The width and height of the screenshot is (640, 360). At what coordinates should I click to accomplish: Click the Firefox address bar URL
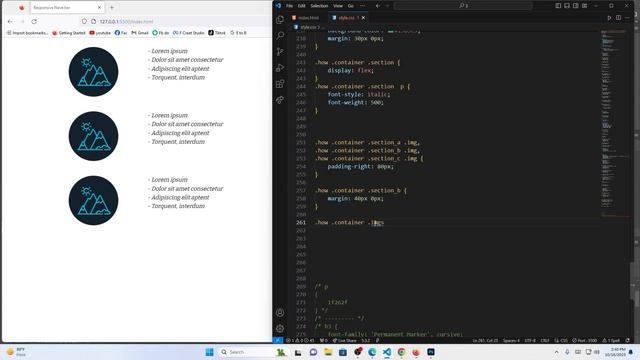point(127,21)
